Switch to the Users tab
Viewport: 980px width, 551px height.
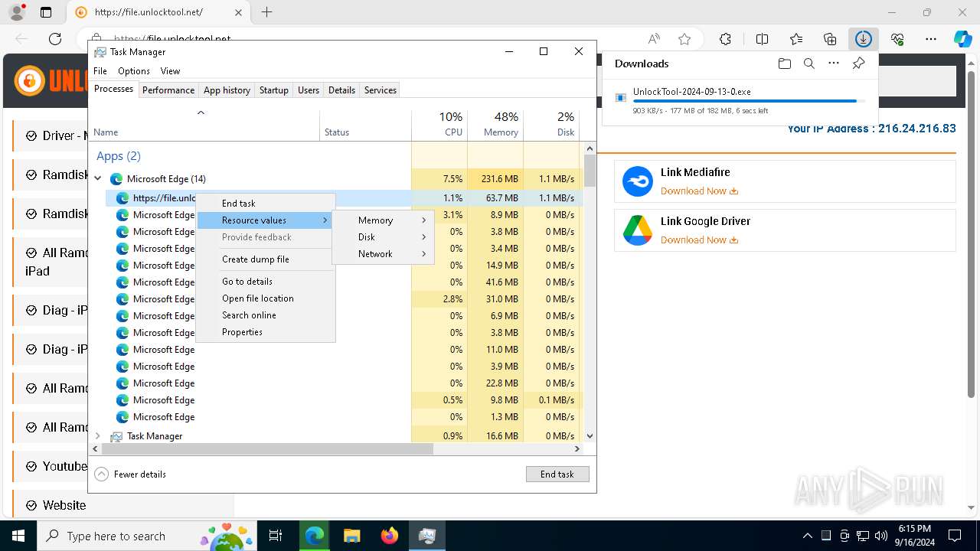pos(309,90)
